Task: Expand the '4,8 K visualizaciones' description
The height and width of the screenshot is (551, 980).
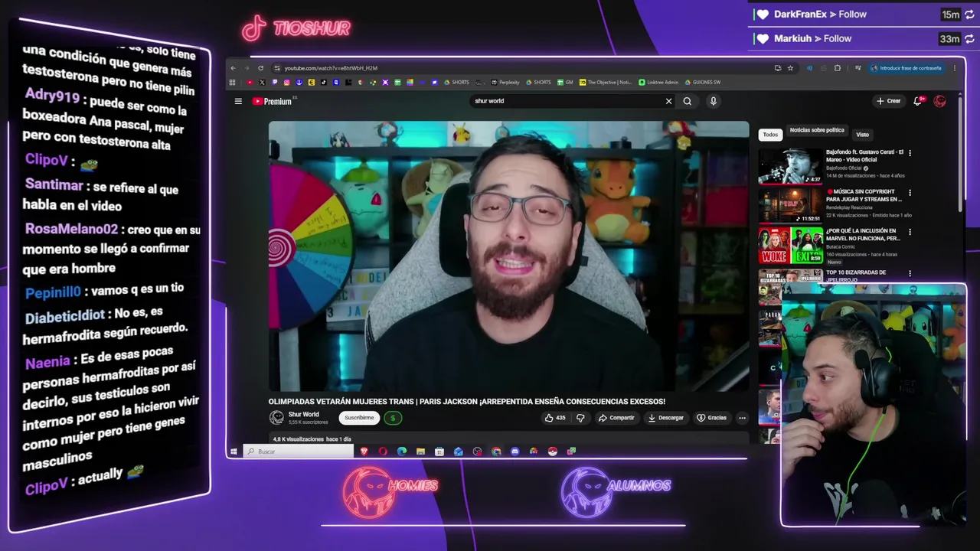Action: [508, 439]
